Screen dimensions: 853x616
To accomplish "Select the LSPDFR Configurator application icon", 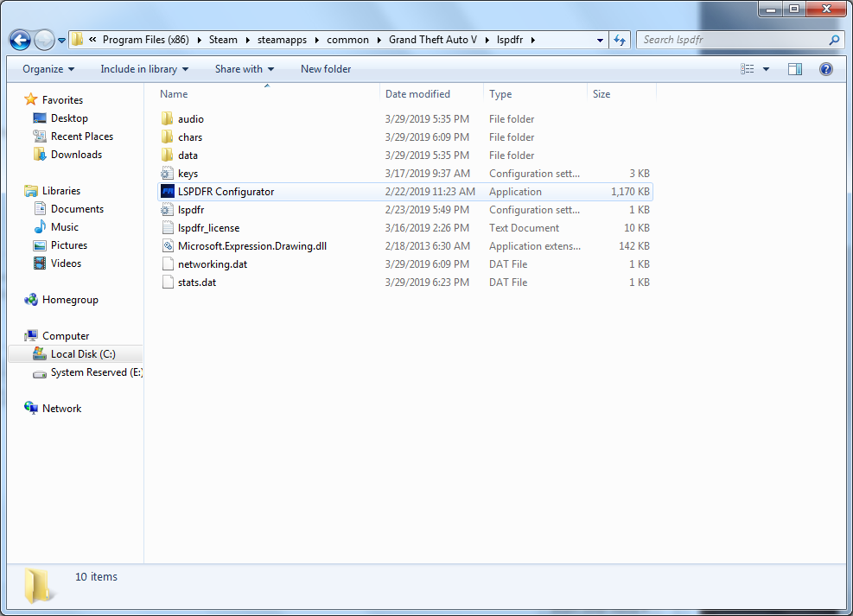I will (x=168, y=192).
